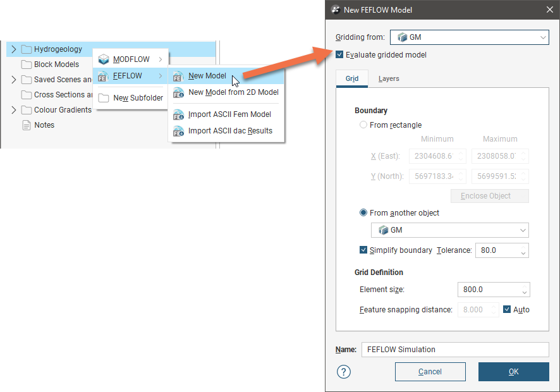Toggle the Simplify boundary checkbox
560x392 pixels.
pyautogui.click(x=363, y=250)
